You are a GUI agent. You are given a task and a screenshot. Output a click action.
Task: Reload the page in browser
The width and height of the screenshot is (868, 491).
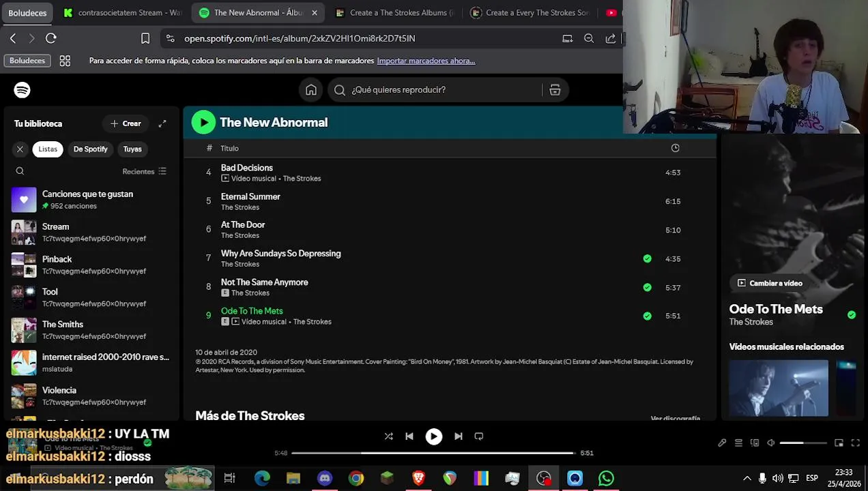click(51, 38)
